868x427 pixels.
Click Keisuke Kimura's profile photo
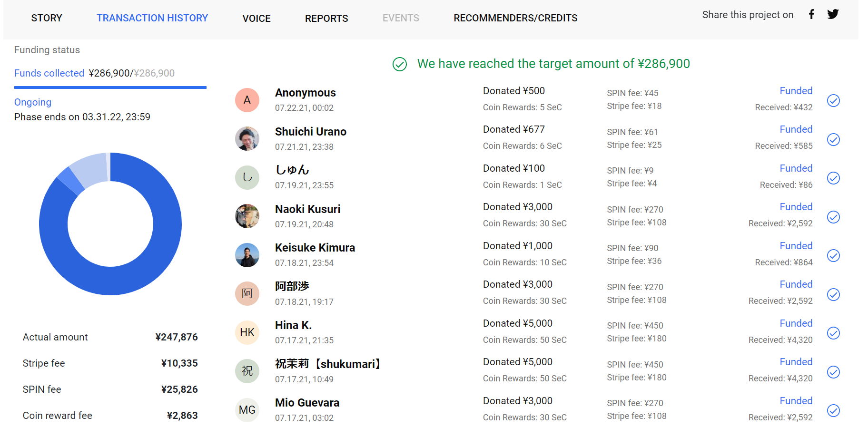247,255
